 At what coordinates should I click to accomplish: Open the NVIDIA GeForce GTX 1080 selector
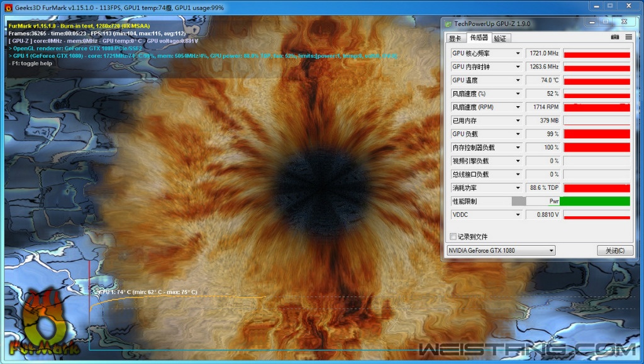click(501, 250)
